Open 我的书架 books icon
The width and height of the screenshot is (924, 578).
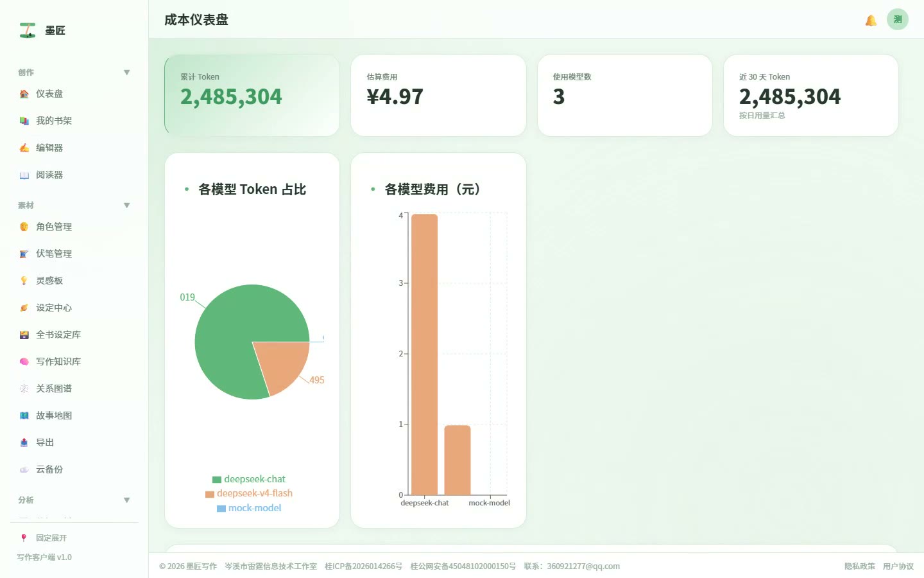coord(24,121)
